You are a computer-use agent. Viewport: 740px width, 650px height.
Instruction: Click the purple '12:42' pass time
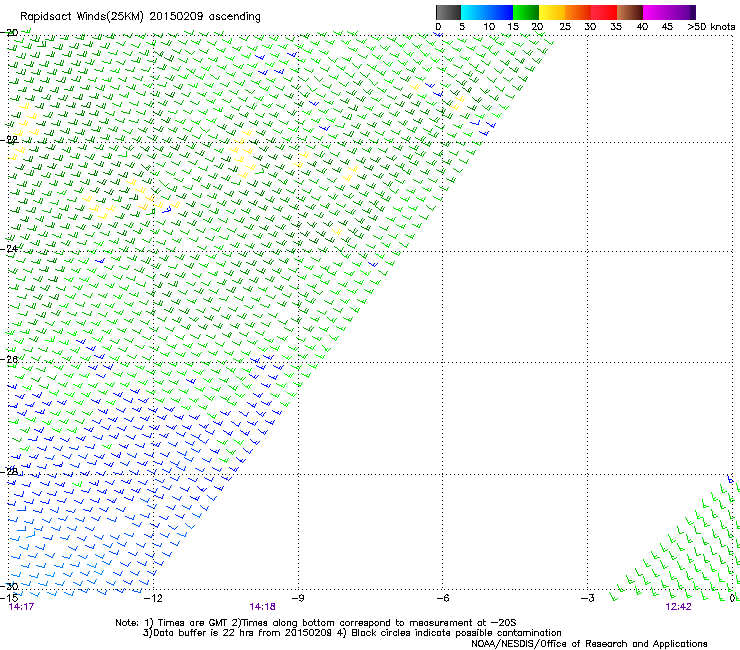678,607
